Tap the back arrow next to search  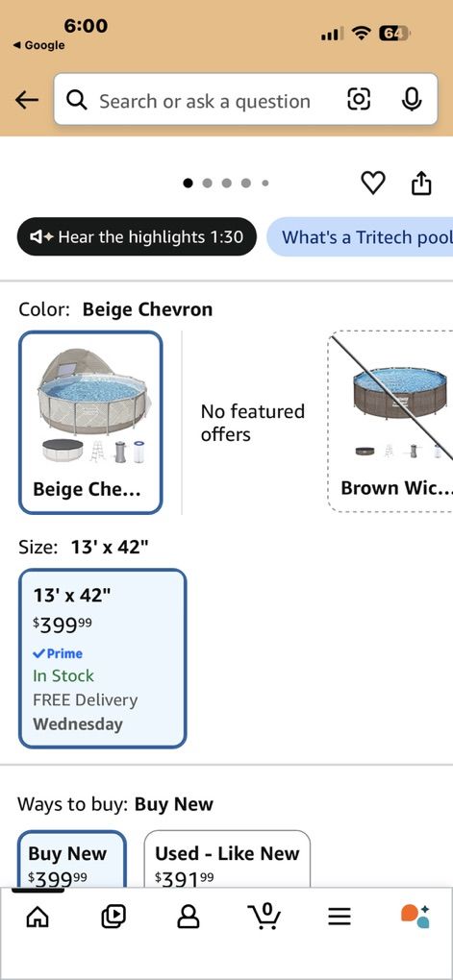27,99
